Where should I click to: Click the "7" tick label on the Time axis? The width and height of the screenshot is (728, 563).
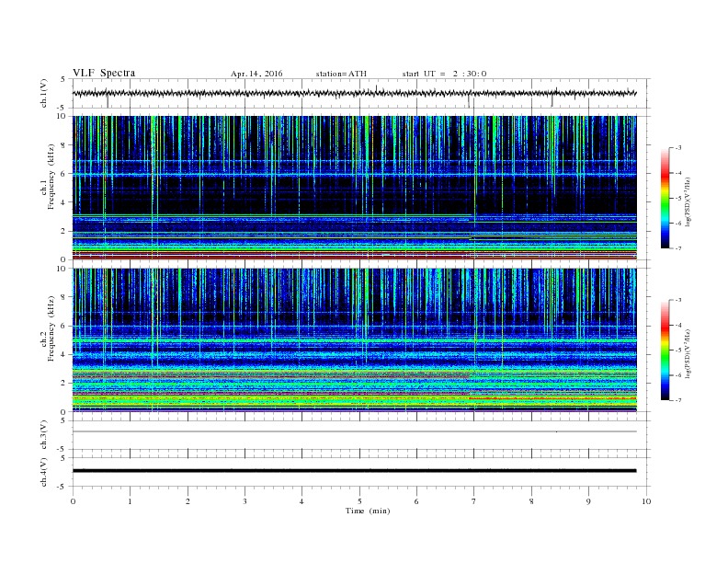(x=474, y=501)
